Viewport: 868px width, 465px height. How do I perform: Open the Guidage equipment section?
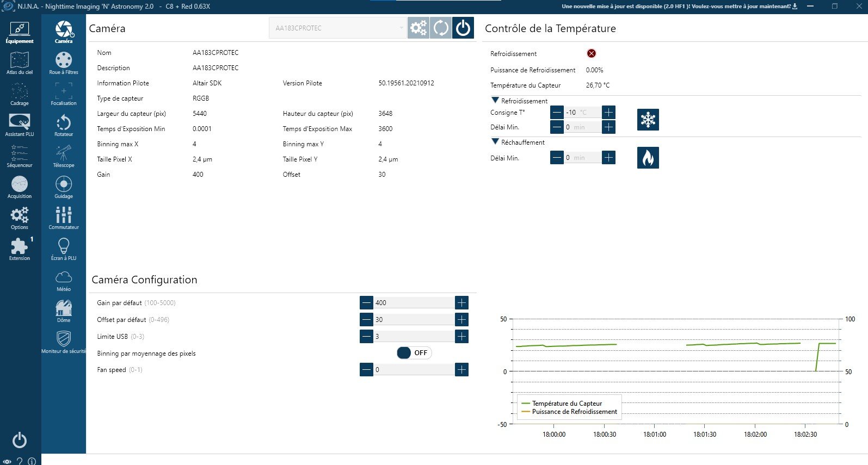[64, 187]
